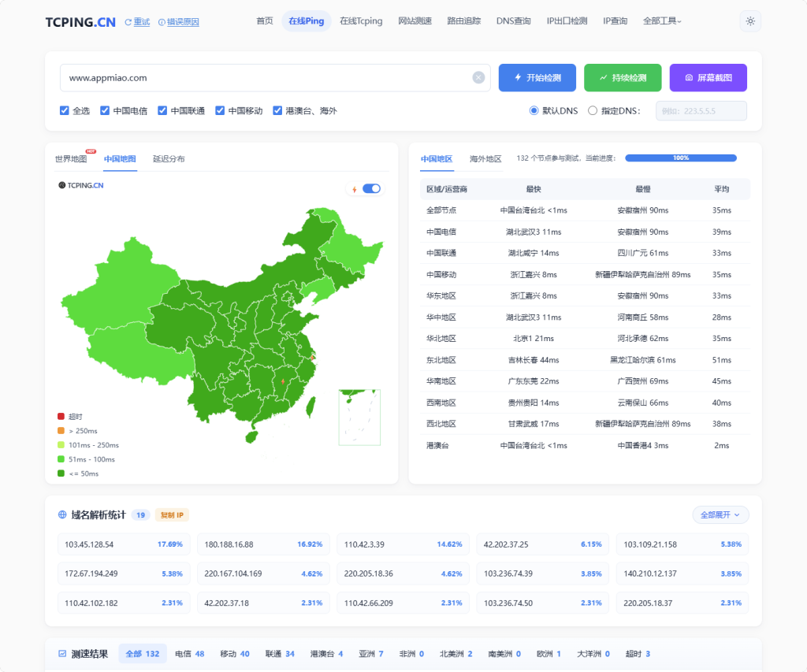The height and width of the screenshot is (672, 807).
Task: Filter results by 北美洲 2
Action: click(x=456, y=653)
